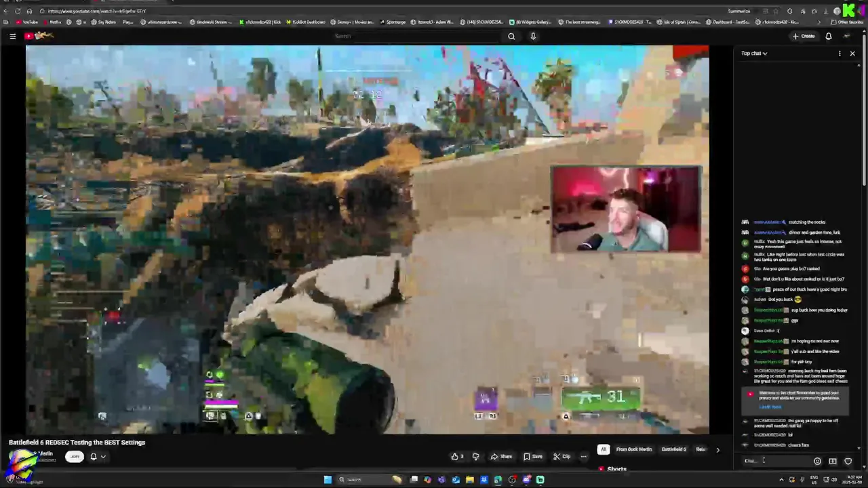Click the streamer webcam overlay
This screenshot has height=488, width=868.
click(x=626, y=209)
